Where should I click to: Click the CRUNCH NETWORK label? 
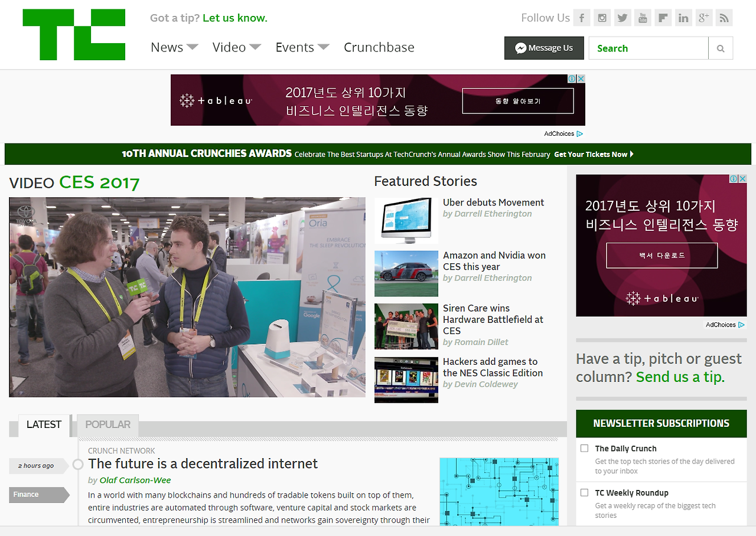point(122,451)
